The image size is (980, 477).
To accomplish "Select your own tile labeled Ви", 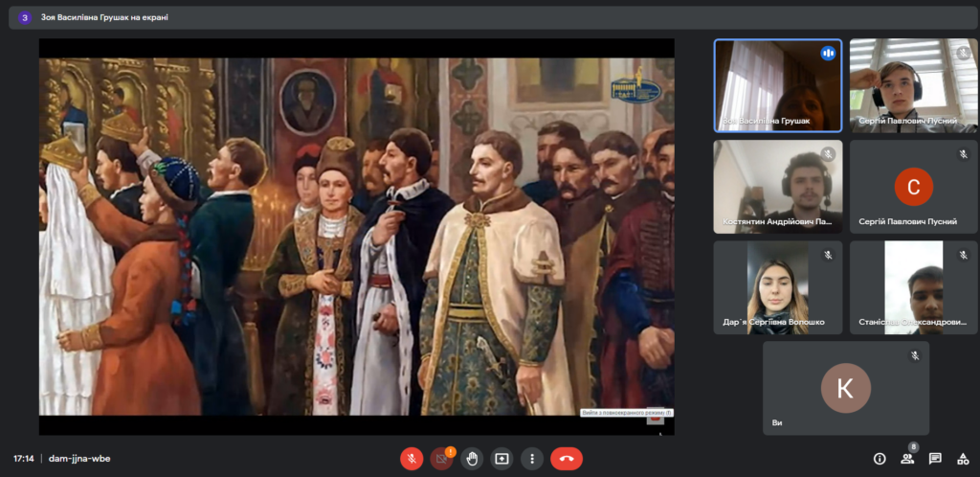I will 845,388.
